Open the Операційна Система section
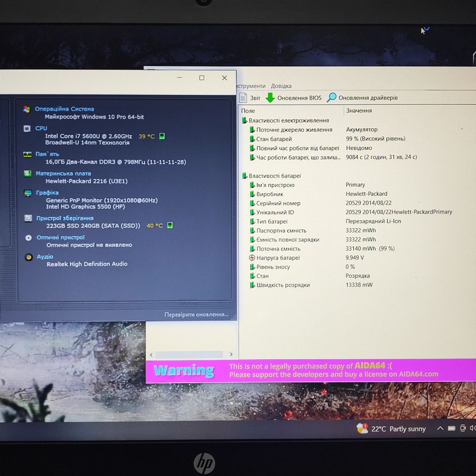476x476 pixels. 64,109
